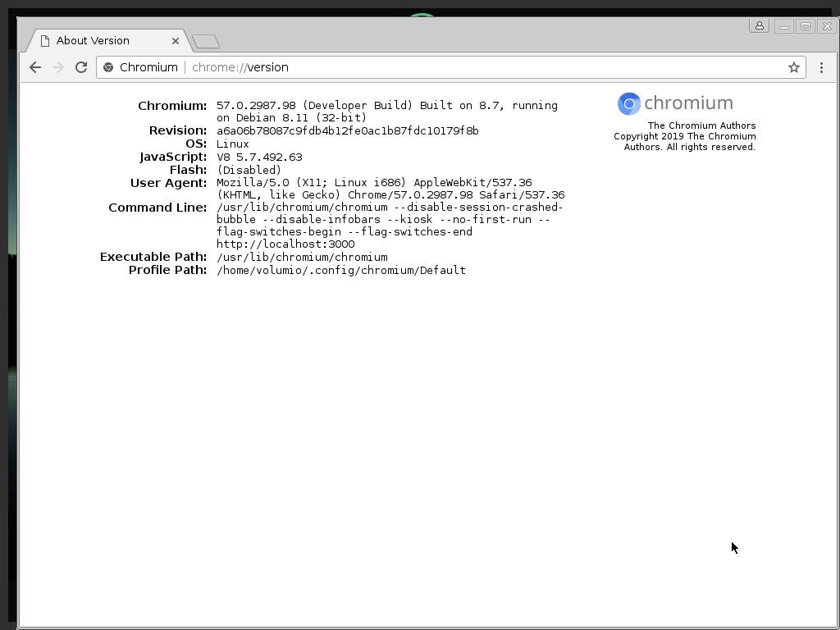Open a new tab with the new tab button

206,41
